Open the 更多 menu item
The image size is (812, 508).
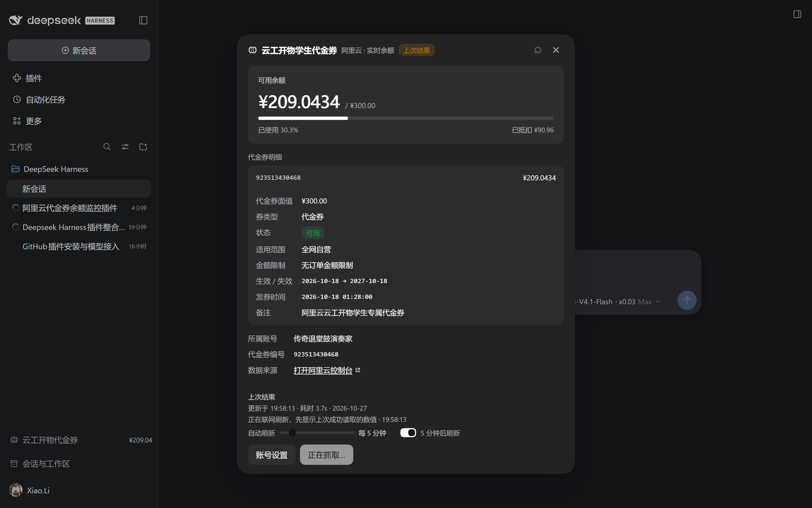[79, 121]
